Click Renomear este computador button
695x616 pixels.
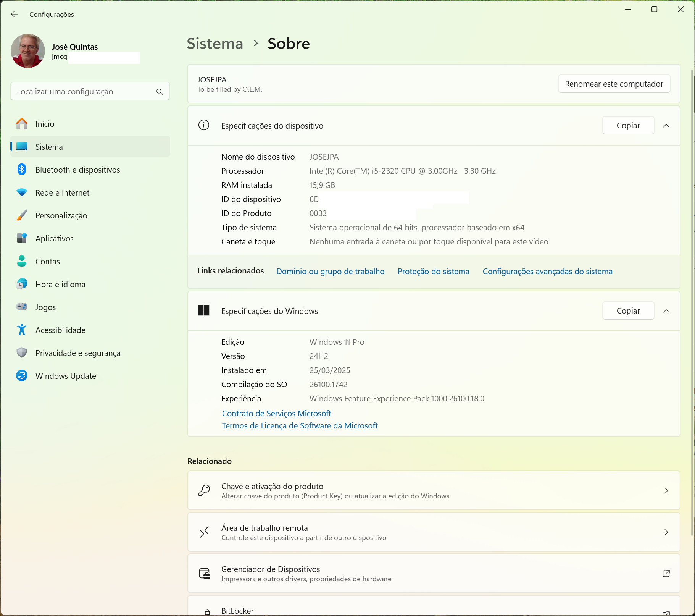[x=614, y=84]
